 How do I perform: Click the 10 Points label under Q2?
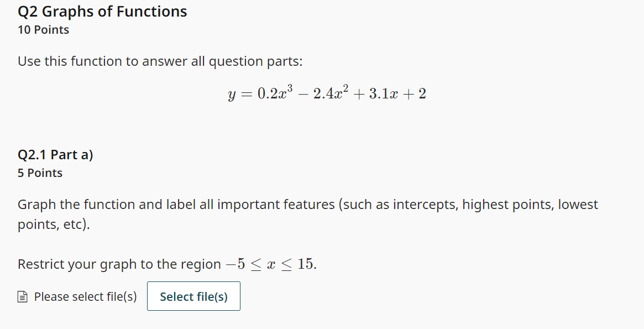[x=43, y=29]
